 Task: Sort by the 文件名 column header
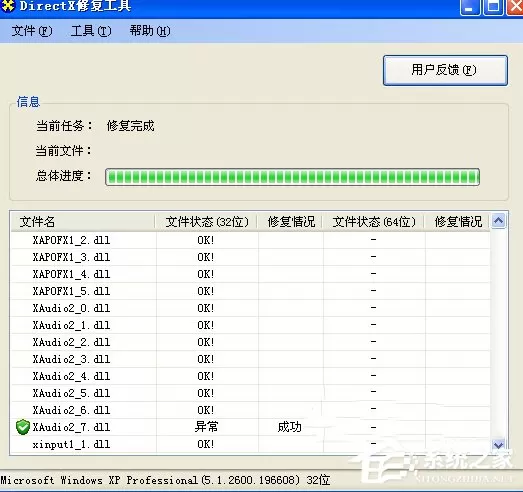click(x=83, y=222)
